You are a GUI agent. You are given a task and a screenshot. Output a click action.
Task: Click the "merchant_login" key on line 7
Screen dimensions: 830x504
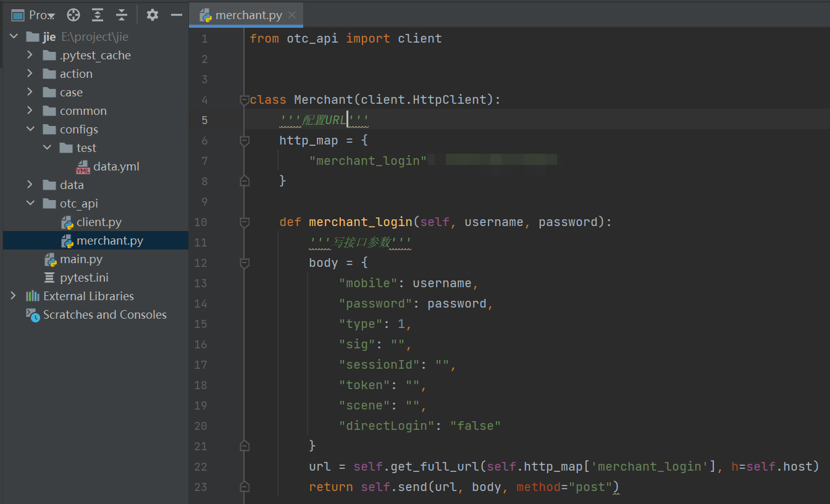(x=368, y=161)
